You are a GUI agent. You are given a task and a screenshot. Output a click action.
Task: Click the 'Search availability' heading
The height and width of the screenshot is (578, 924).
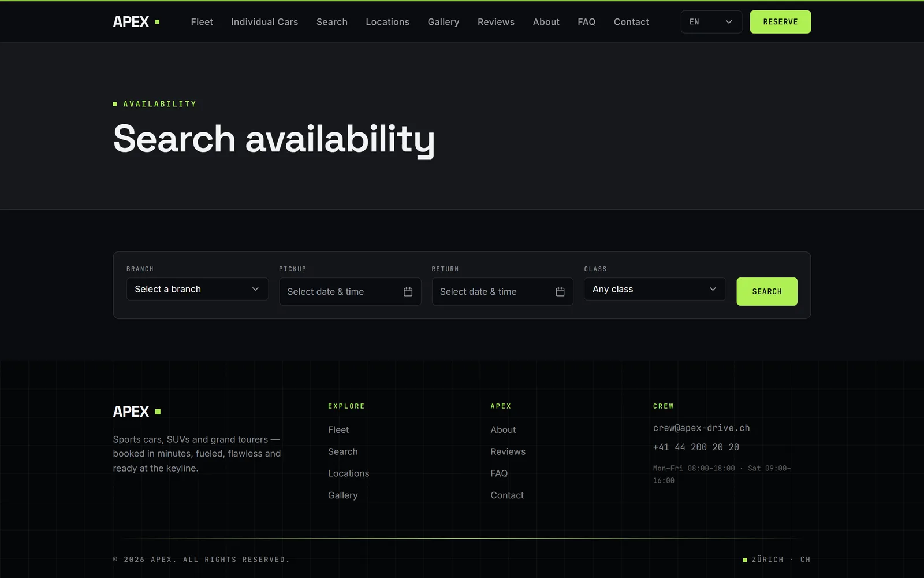pyautogui.click(x=274, y=139)
